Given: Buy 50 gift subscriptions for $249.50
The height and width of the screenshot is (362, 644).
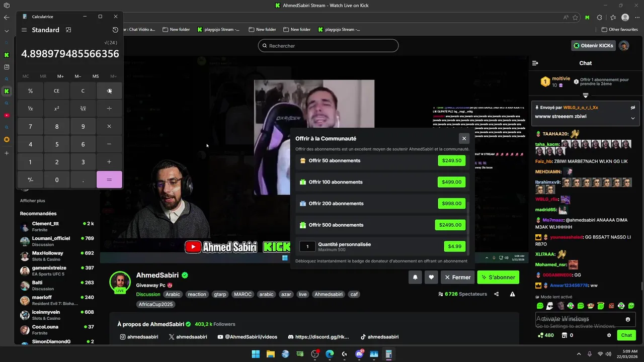Looking at the screenshot, I should [x=451, y=161].
